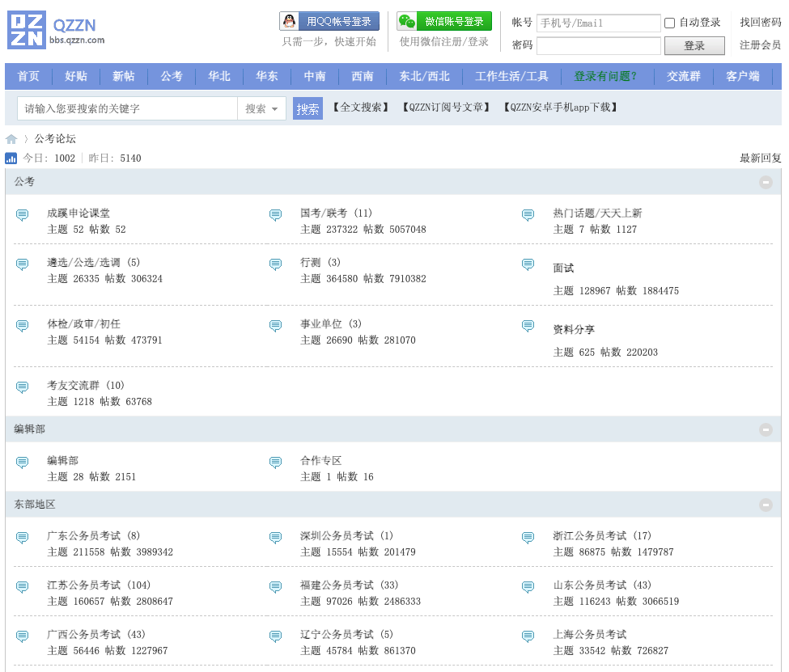This screenshot has height=672, width=789.
Task: Click the forum icon next to 行测
Action: point(275,264)
